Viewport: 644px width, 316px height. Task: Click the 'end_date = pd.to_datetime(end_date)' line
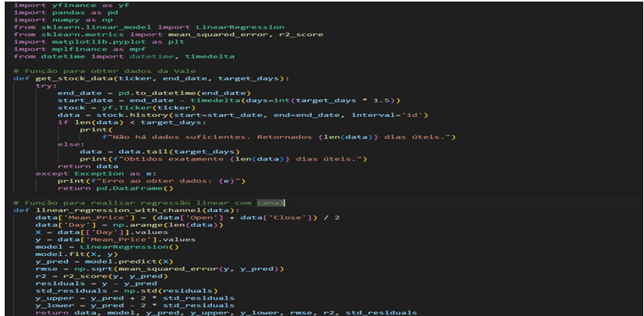click(154, 93)
